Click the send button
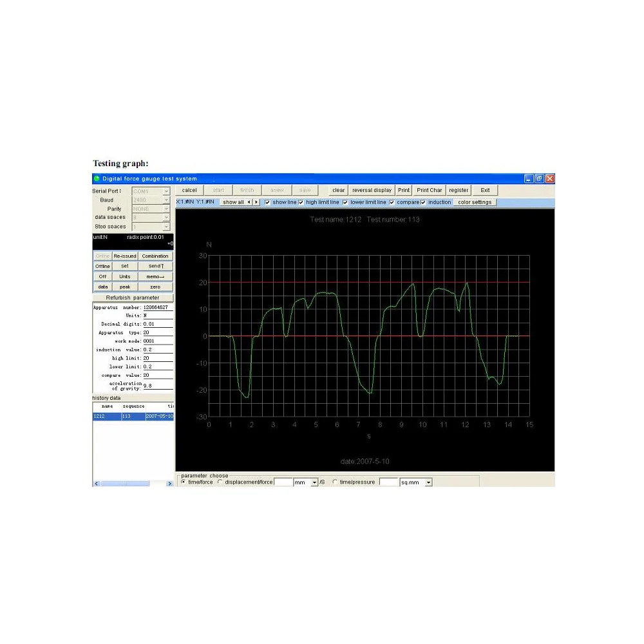 coord(155,266)
